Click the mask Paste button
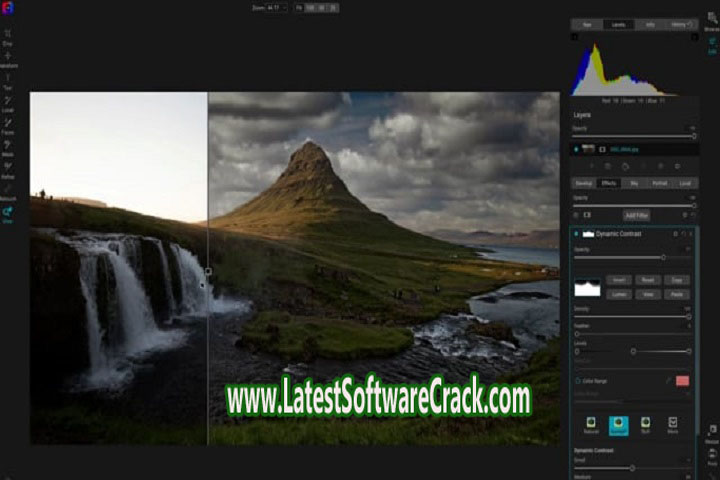 677,294
